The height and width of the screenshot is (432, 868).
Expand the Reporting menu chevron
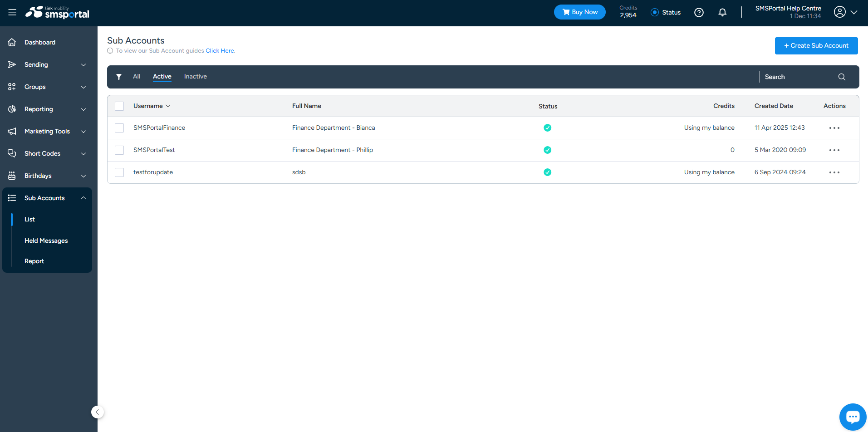[83, 109]
